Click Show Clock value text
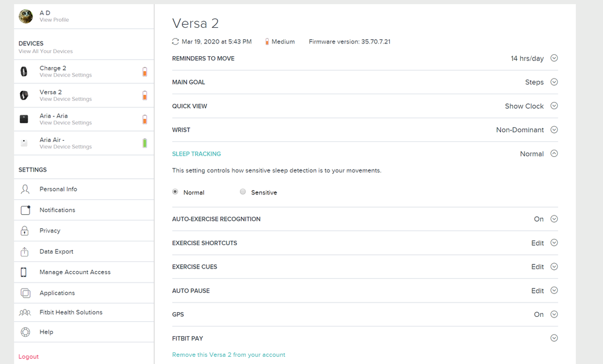The image size is (603, 364). (x=524, y=106)
